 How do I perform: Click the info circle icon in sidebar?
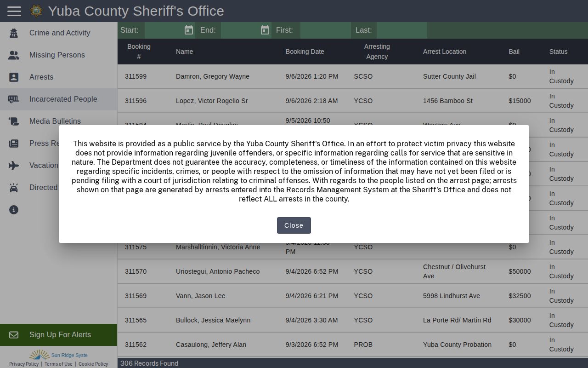[14, 210]
